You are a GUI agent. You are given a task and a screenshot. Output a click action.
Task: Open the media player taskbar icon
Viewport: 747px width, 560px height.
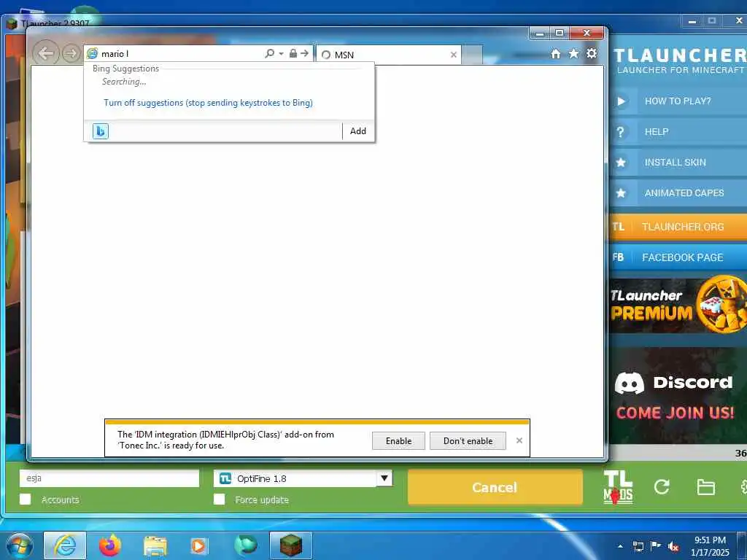click(x=198, y=545)
